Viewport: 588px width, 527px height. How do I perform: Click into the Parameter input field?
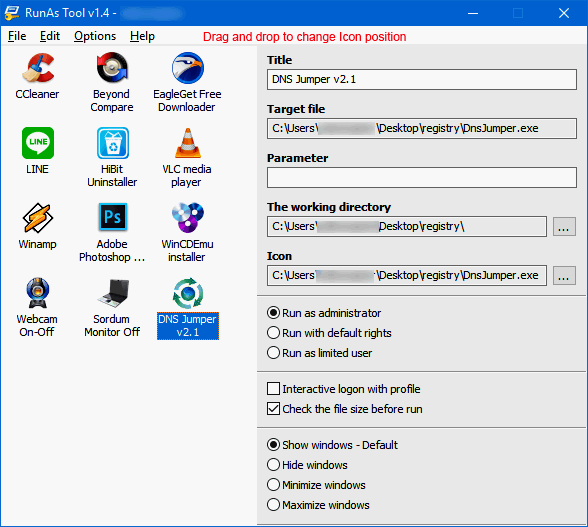click(422, 177)
